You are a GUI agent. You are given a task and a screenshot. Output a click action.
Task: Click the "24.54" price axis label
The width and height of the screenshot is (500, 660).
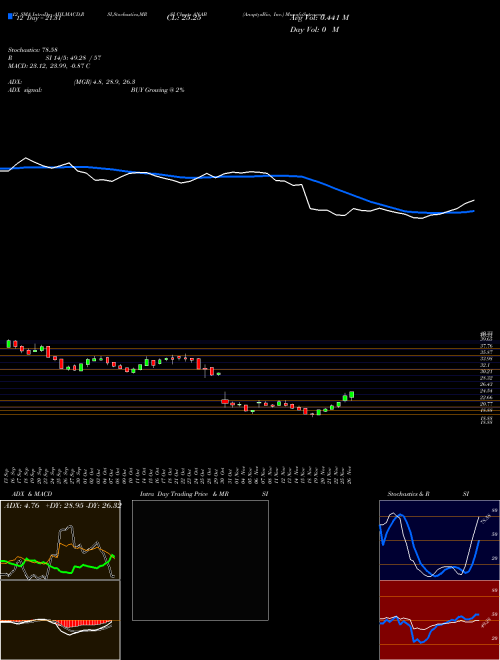[x=487, y=391]
